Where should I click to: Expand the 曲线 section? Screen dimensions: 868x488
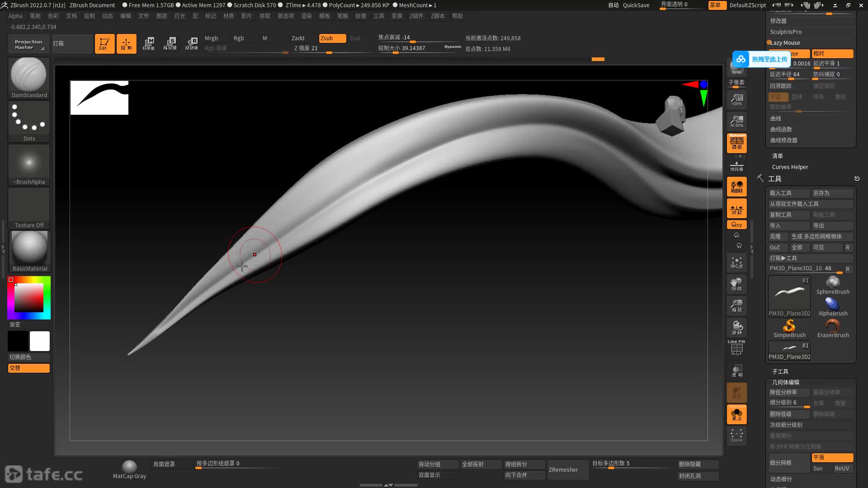tap(776, 118)
